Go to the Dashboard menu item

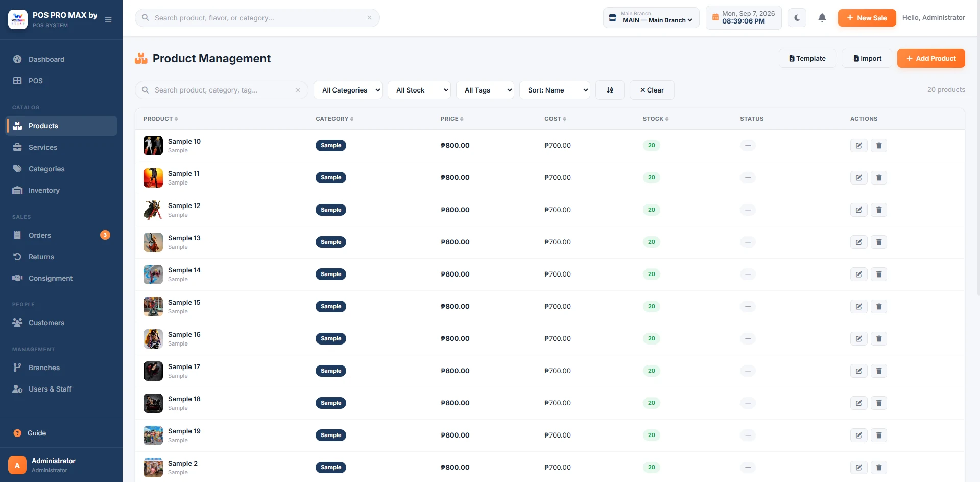pos(61,59)
